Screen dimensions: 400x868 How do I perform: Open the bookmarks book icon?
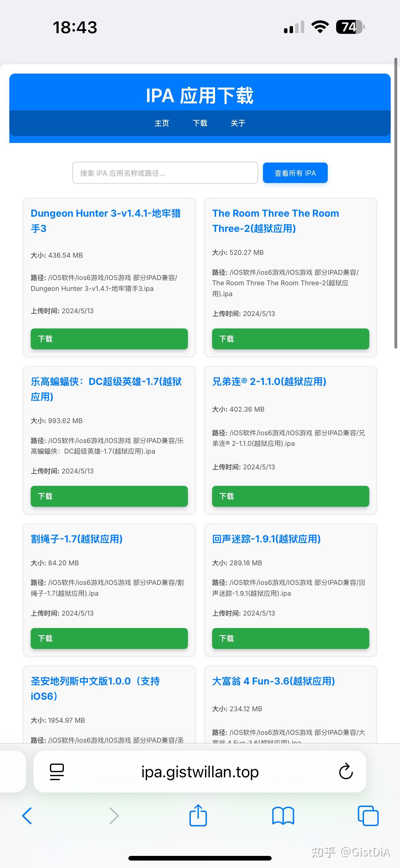283,816
